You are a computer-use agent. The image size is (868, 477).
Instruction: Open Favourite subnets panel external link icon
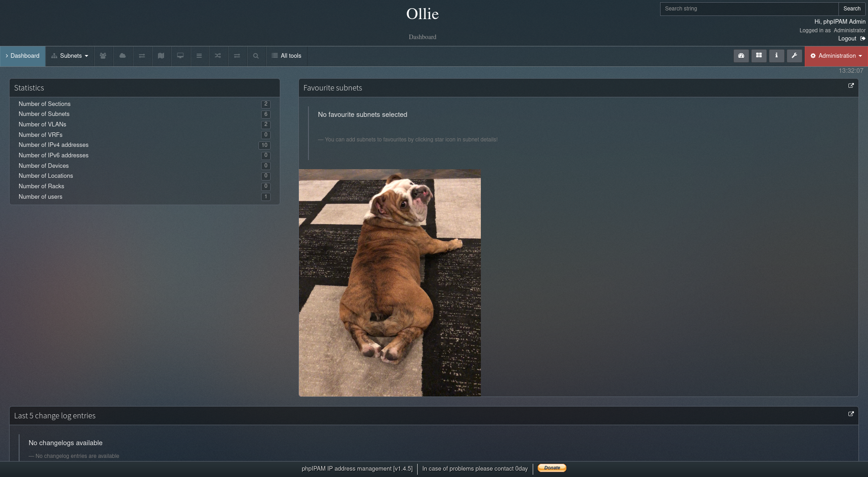coord(851,86)
